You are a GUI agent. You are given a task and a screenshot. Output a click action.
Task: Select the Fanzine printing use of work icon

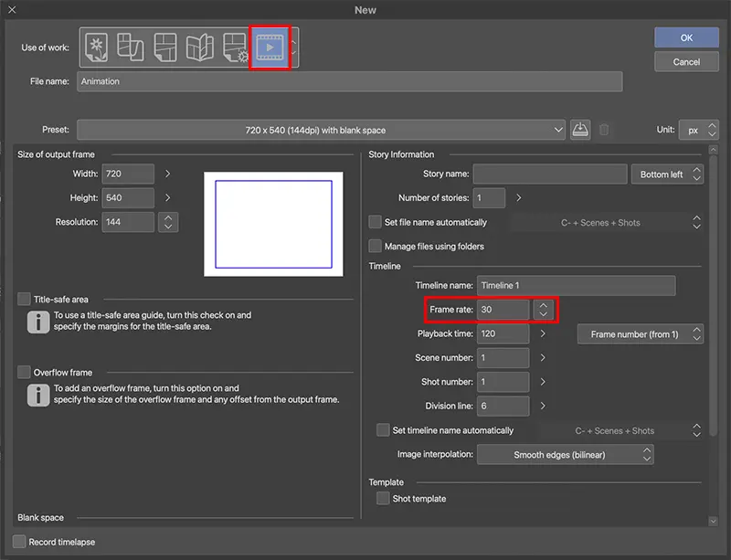199,48
